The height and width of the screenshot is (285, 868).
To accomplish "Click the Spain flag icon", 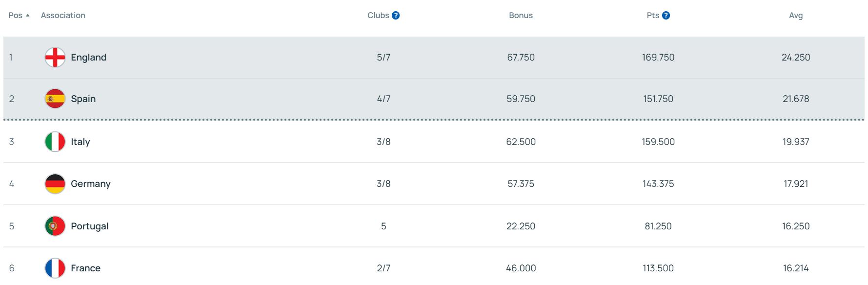I will pyautogui.click(x=55, y=99).
